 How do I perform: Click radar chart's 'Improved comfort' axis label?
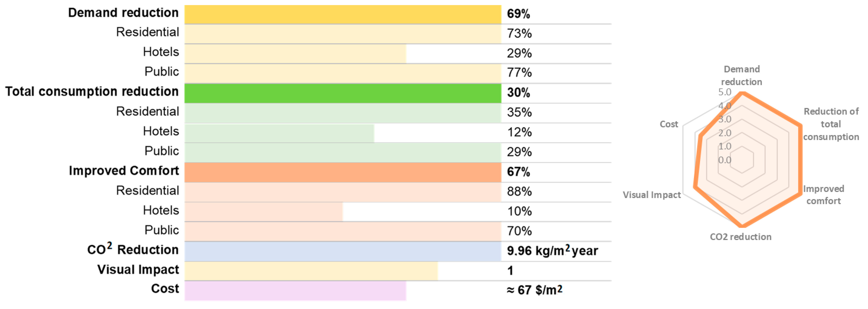click(x=823, y=195)
